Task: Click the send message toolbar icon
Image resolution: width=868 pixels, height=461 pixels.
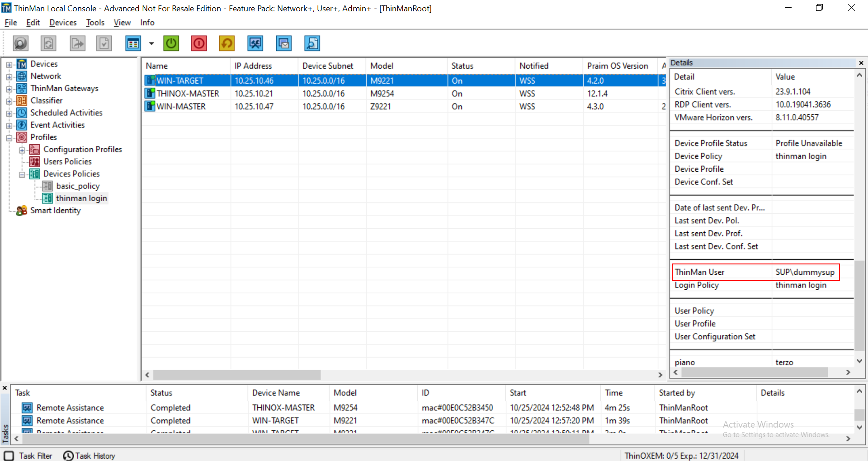Action: point(284,43)
